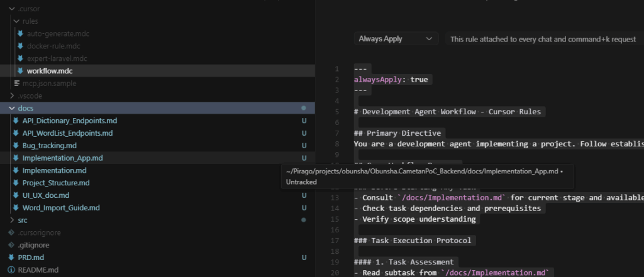Select UI_UX_doc.md in the docs folder

coord(45,195)
